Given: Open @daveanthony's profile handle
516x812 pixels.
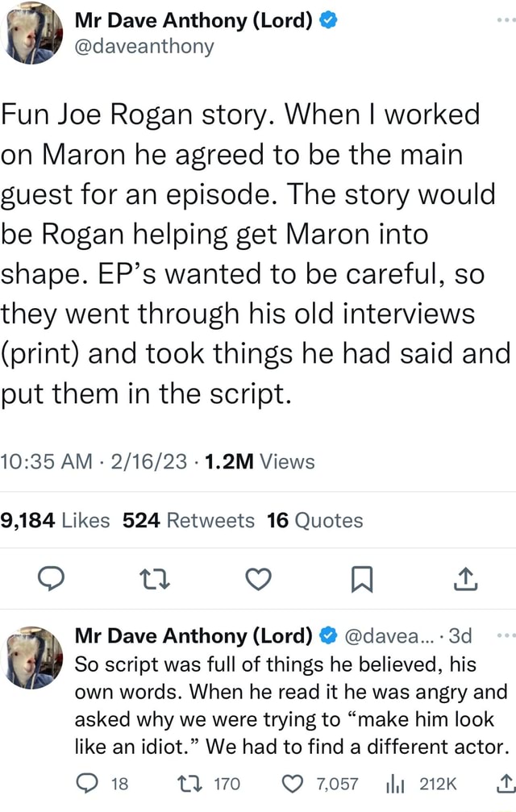Looking at the screenshot, I should [x=144, y=47].
